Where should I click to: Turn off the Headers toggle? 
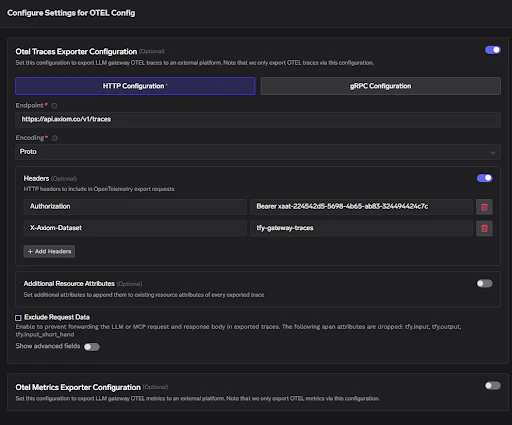click(x=484, y=178)
